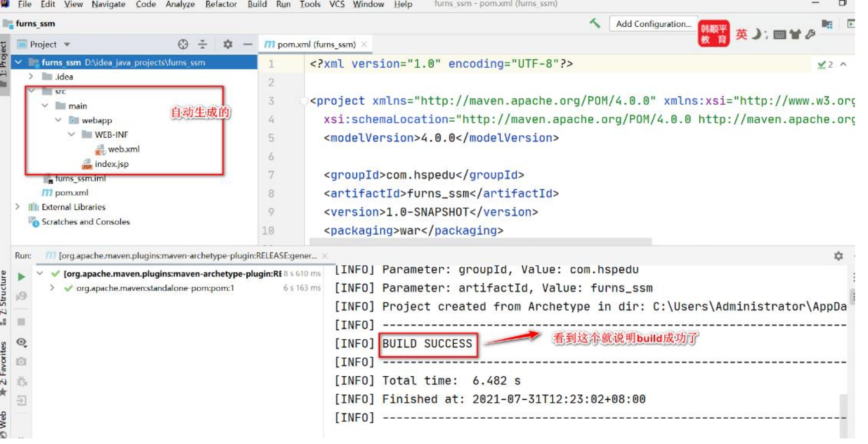Click the Rerun green play icon

pyautogui.click(x=21, y=276)
